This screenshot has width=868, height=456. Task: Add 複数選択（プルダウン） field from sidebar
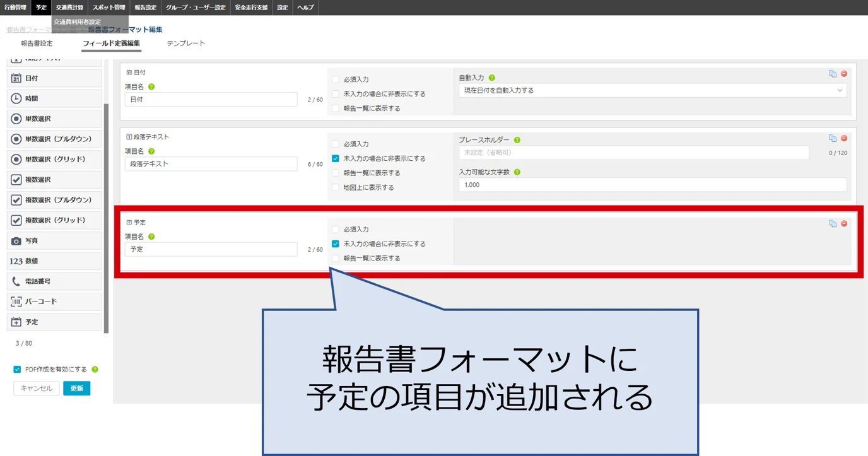[54, 200]
